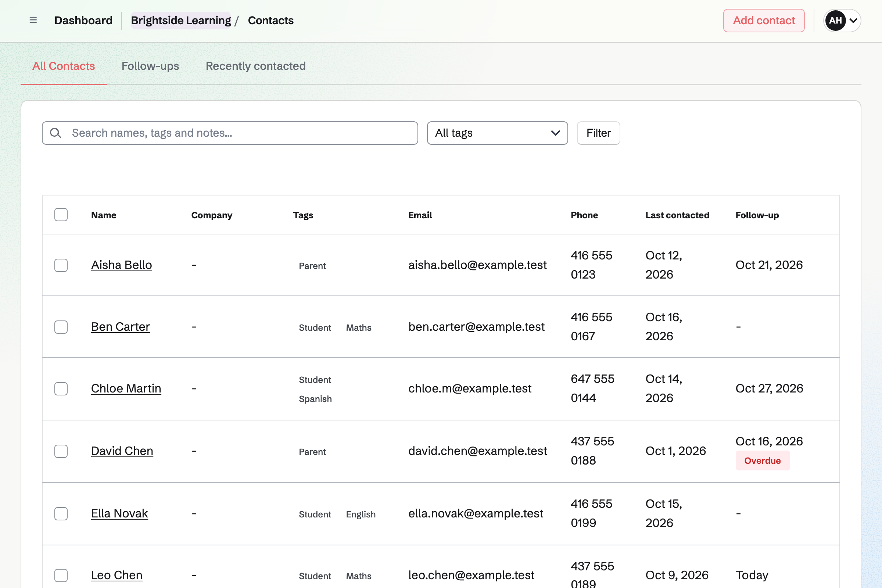
Task: Check the Ben Carter row checkbox
Action: (61, 327)
